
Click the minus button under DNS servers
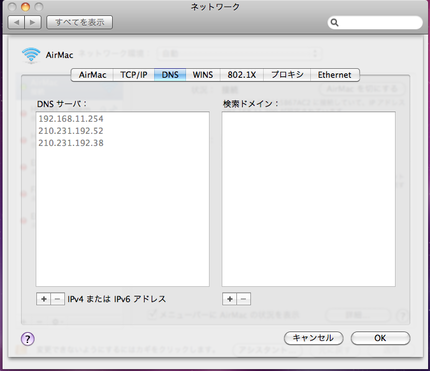coord(57,299)
